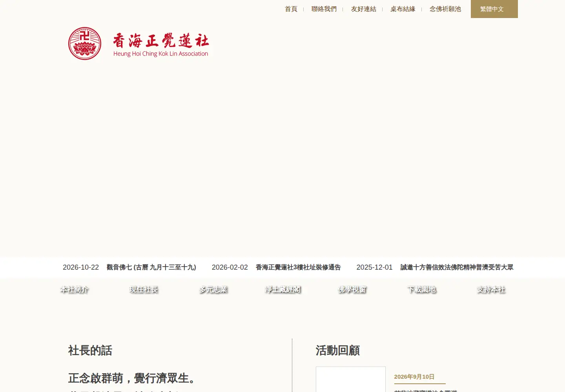Click the 正念啟群萌，覺行濟眾生 quote text
565x392 pixels.
(133, 378)
